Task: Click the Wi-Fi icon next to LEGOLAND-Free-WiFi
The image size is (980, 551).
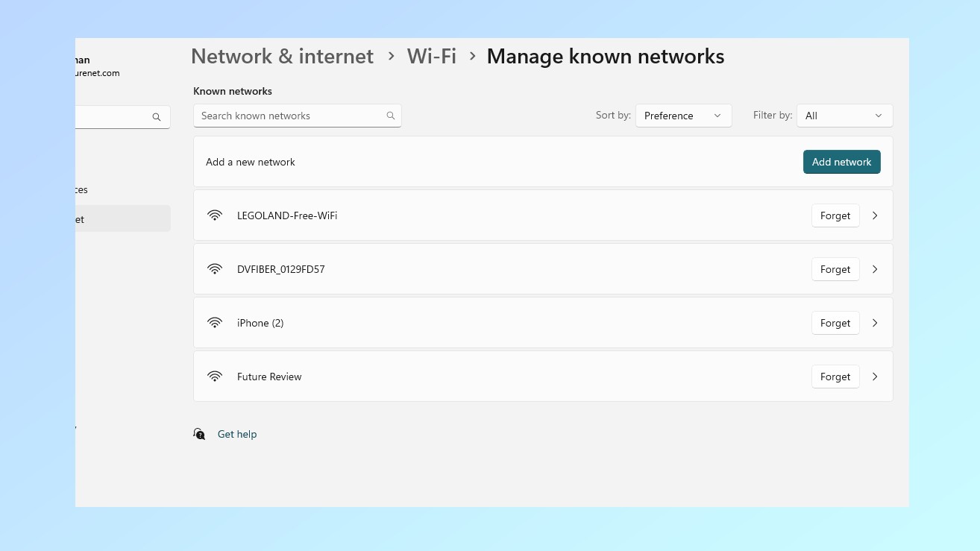Action: [215, 215]
